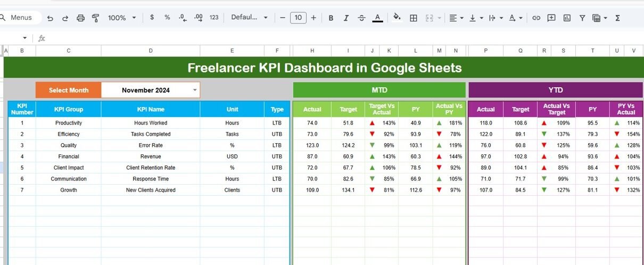Viewport: 644px width, 265px height.
Task: Click the print icon
Action: click(80, 18)
